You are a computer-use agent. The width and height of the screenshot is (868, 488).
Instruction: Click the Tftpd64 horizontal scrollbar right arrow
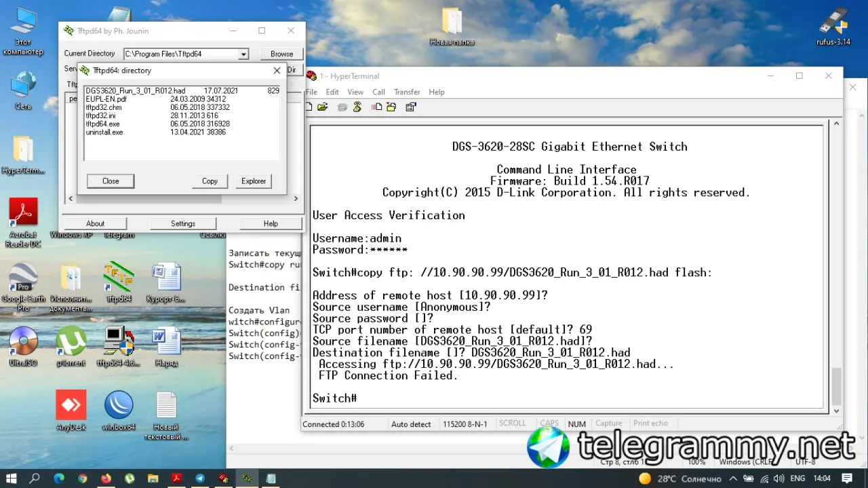pyautogui.click(x=296, y=199)
